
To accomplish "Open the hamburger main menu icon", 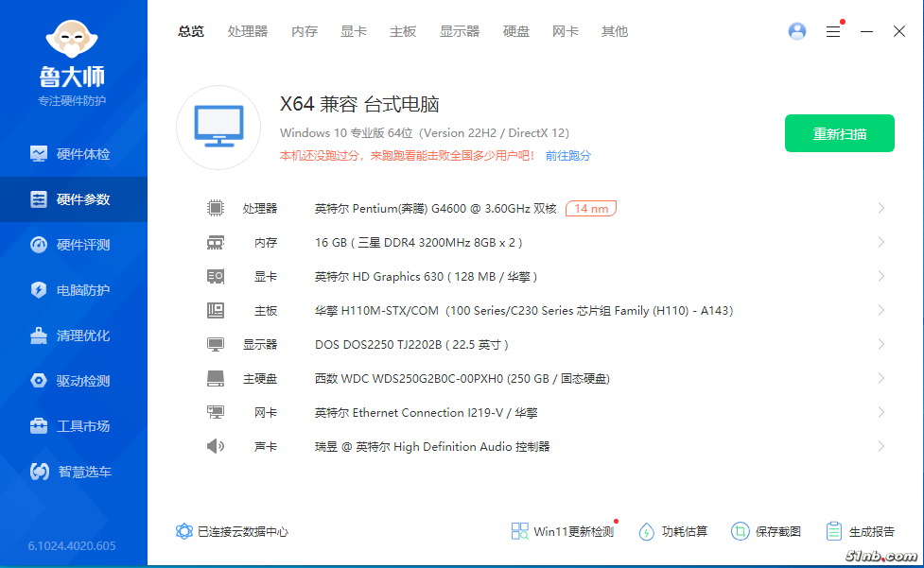I will 833,32.
